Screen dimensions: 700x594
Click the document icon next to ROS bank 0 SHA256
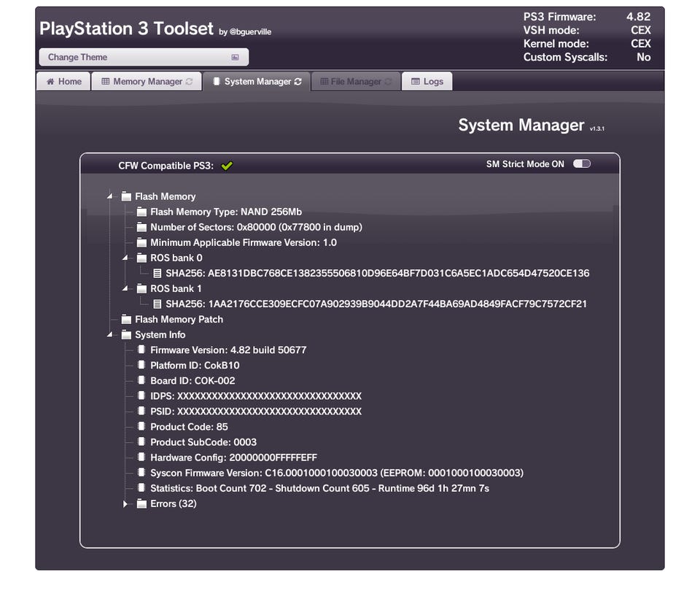tap(157, 274)
